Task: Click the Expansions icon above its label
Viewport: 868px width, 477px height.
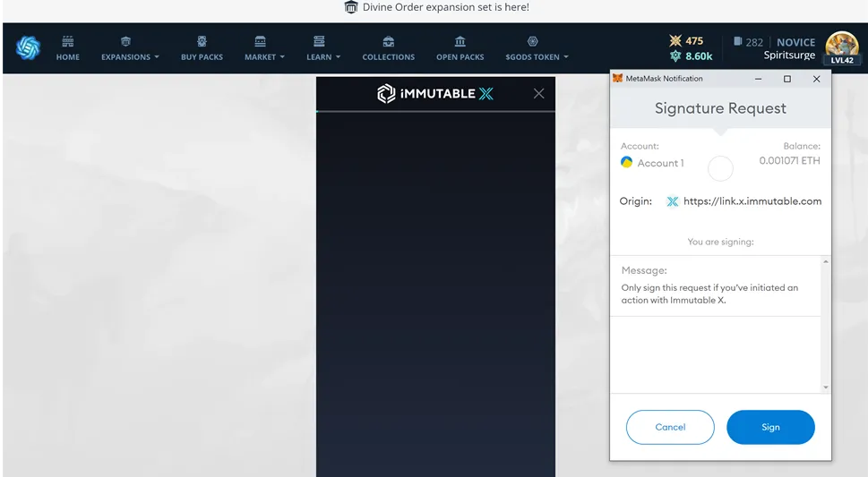Action: [125, 41]
